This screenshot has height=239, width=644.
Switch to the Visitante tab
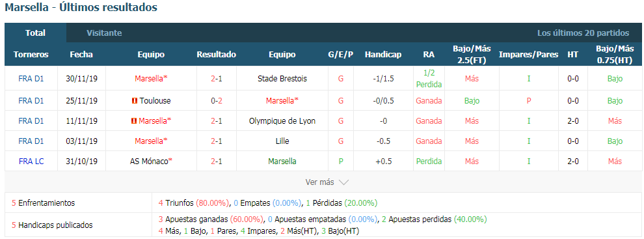click(x=104, y=33)
